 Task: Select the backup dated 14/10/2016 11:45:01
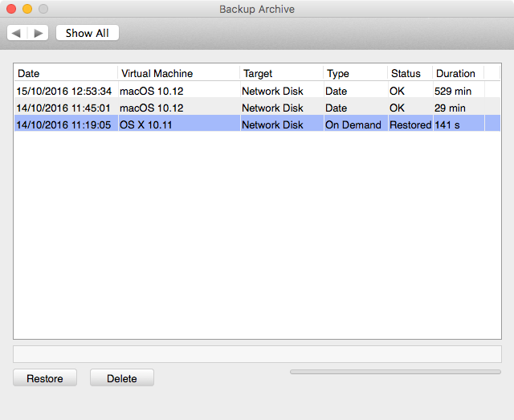[x=257, y=108]
